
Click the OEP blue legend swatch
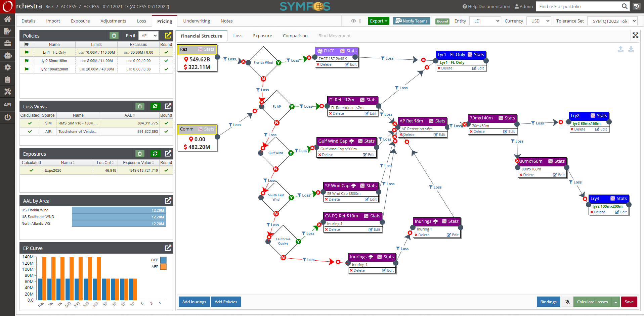pos(163,260)
